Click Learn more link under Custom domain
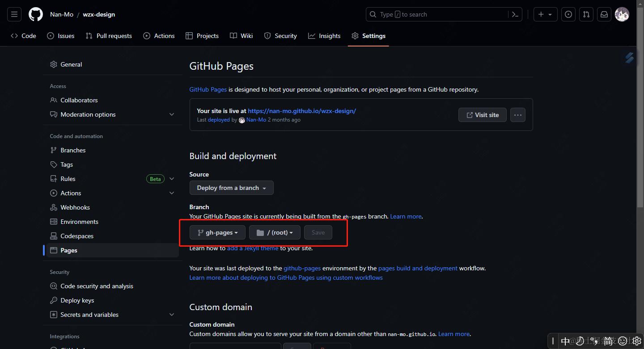 [x=454, y=334]
